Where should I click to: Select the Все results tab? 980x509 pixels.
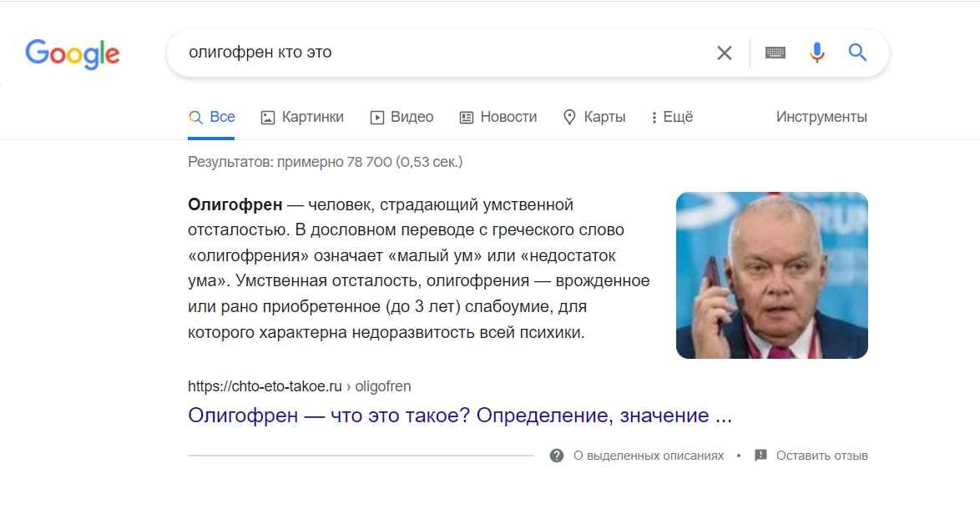(x=212, y=117)
